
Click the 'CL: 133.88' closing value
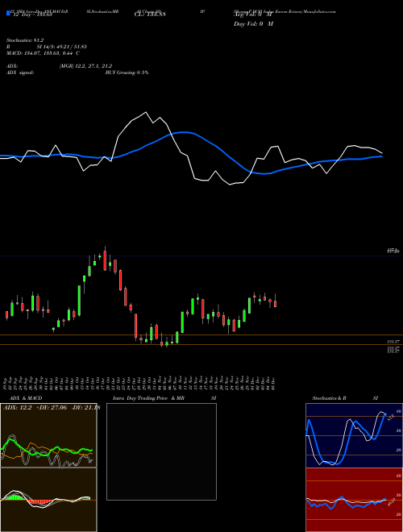pyautogui.click(x=150, y=15)
